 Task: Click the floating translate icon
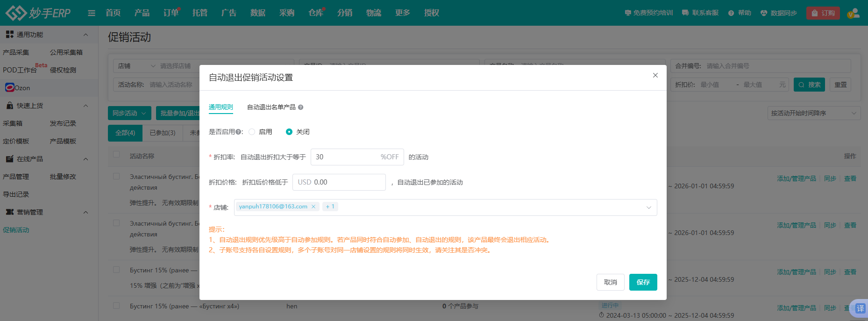coord(860,308)
